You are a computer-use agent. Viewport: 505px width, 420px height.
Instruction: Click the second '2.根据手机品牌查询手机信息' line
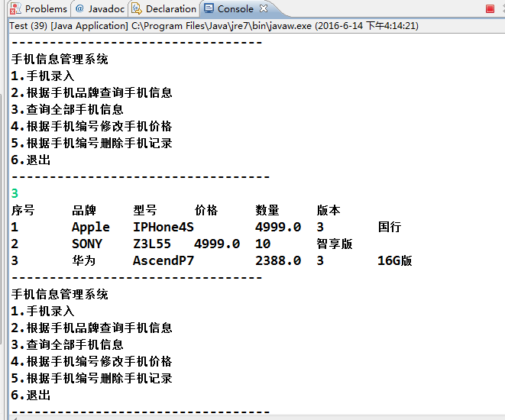pos(92,328)
